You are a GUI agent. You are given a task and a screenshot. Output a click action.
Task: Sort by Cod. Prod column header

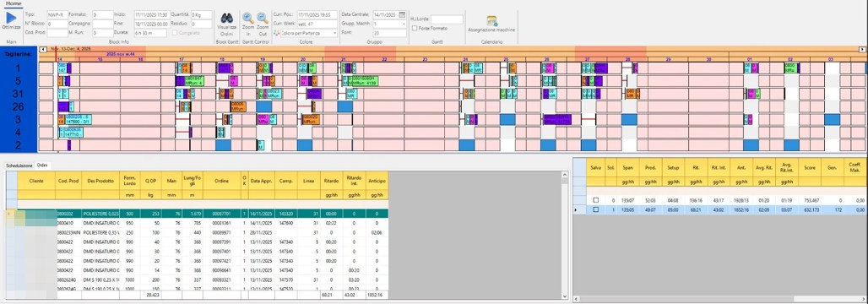point(68,181)
